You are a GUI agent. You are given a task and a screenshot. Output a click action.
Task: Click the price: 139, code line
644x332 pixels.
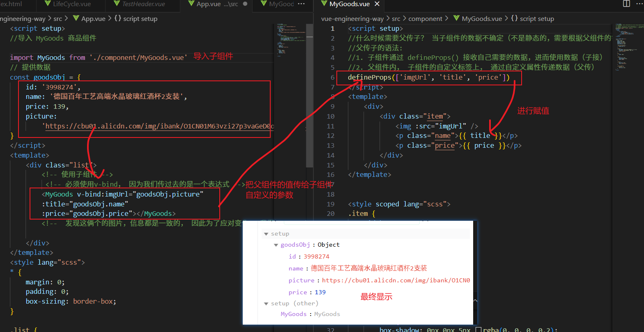click(47, 107)
